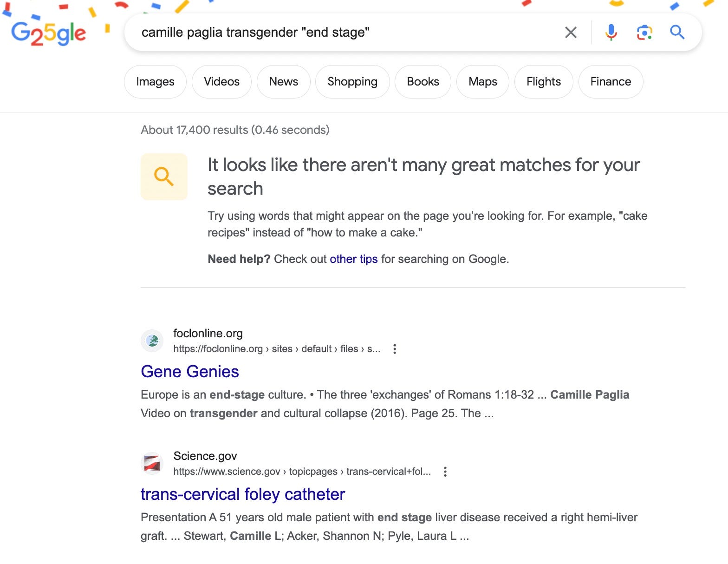Submit search with magnifying glass icon
Screen dimensions: 728x564
tap(677, 32)
